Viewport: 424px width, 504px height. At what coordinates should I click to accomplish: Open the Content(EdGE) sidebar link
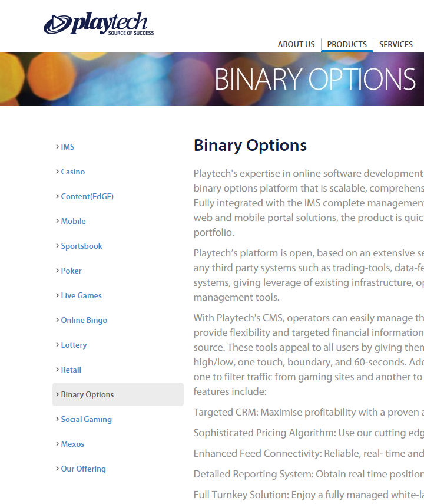tap(87, 196)
